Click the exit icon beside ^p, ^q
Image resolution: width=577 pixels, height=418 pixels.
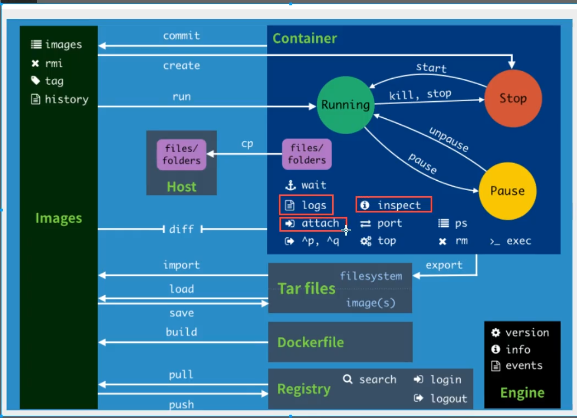tap(290, 241)
